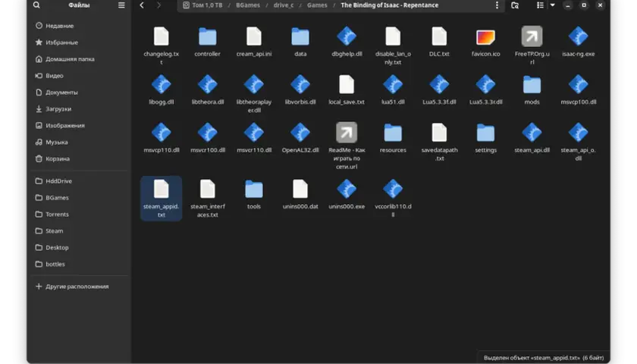Open the Files hamburger menu

[x=121, y=5]
